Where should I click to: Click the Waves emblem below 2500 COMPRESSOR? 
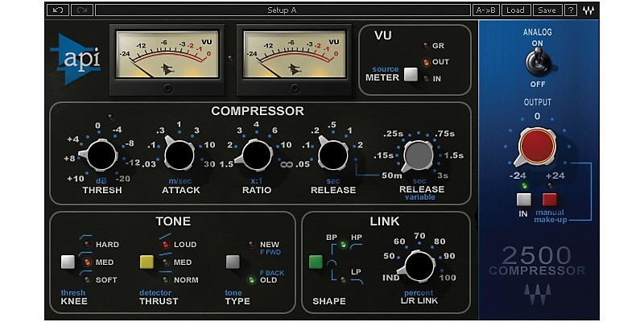(x=536, y=295)
